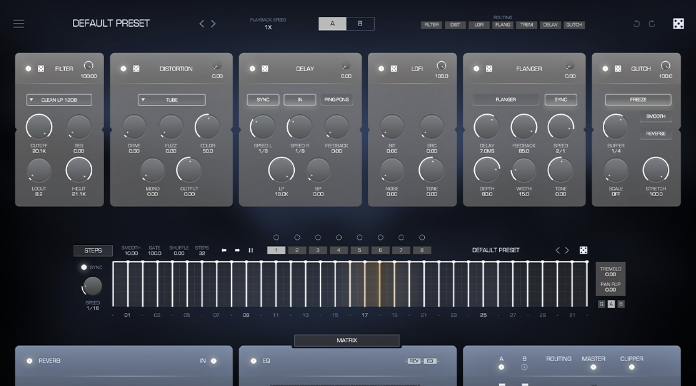Open the Steps mode selector
The width and height of the screenshot is (696, 386).
(93, 251)
